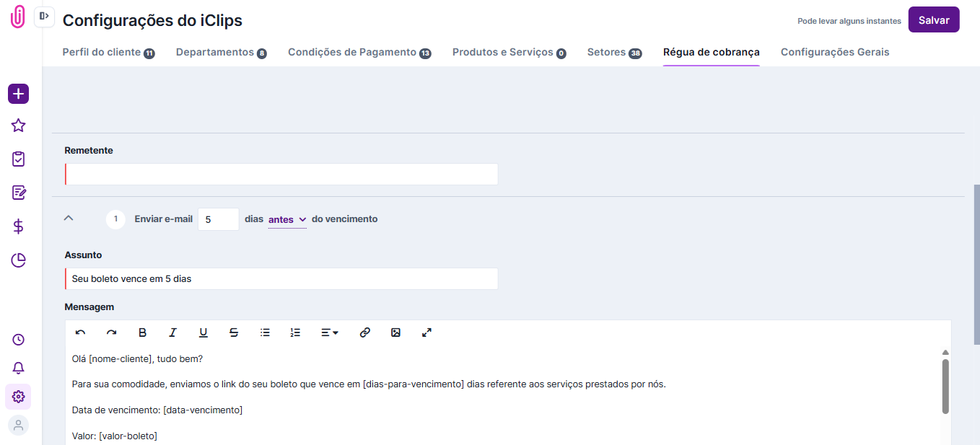Viewport: 980px width, 445px height.
Task: Click 'Valor: [valor-boleto]' line
Action: 115,436
